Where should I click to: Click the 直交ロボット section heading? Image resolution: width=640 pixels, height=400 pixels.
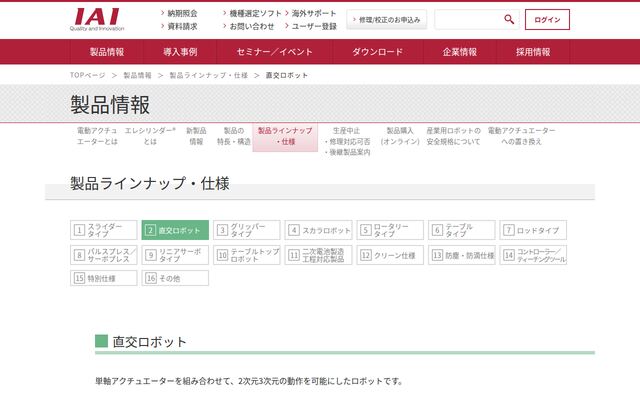[x=149, y=342]
